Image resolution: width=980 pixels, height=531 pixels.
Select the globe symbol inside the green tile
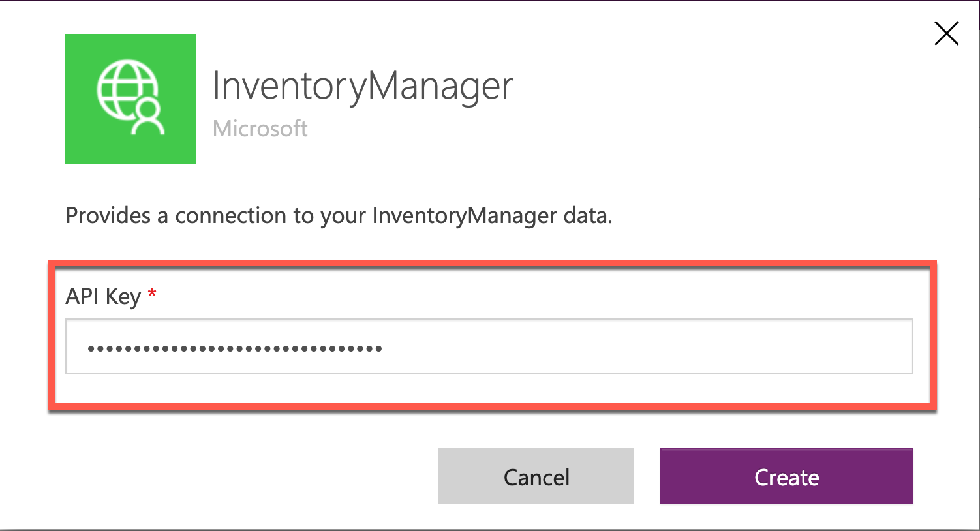[127, 88]
